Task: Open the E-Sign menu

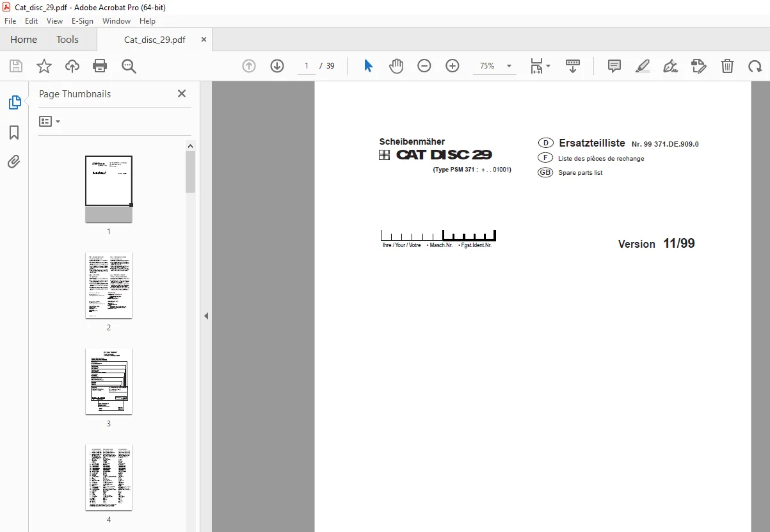Action: click(83, 21)
